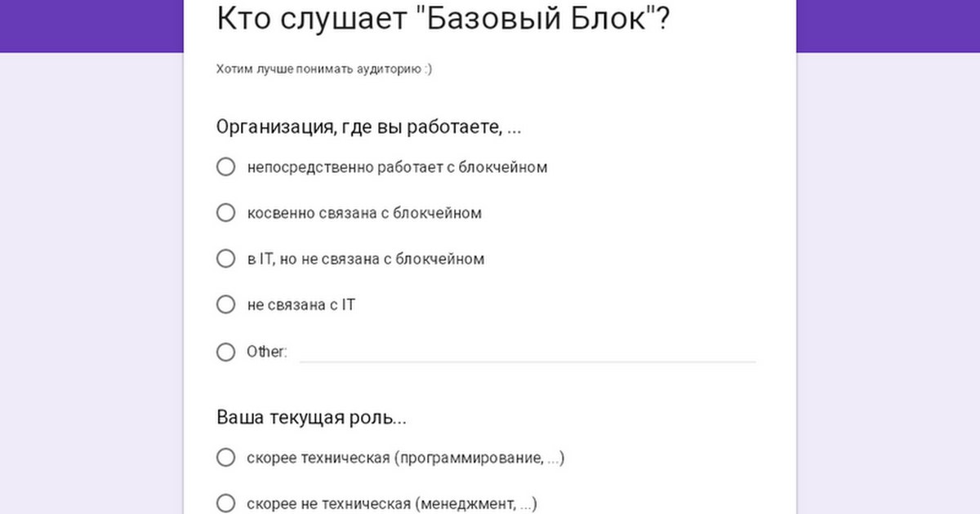The image size is (980, 514).
Task: Select radio button for "непосредственно работает с блокчейном"
Action: [225, 167]
